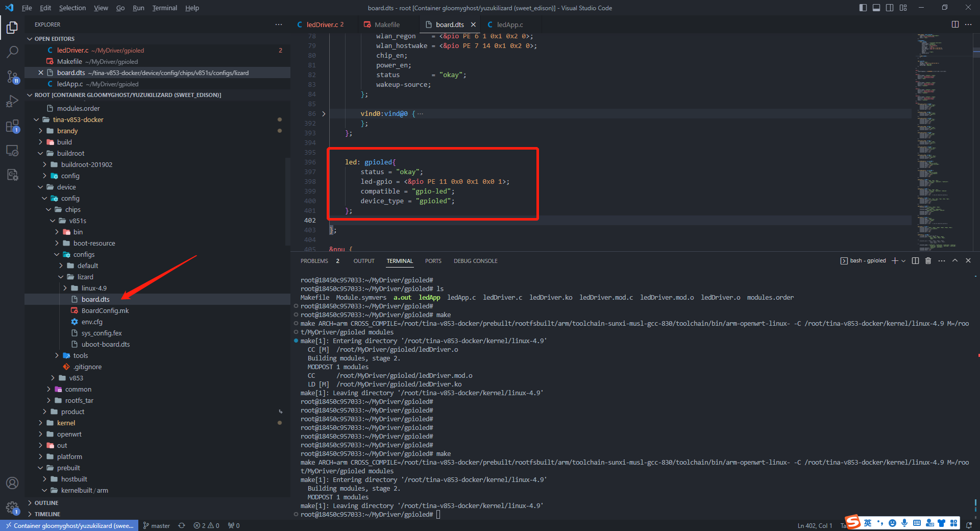This screenshot has height=531, width=980.
Task: Split the editor to the right
Action: coord(955,25)
